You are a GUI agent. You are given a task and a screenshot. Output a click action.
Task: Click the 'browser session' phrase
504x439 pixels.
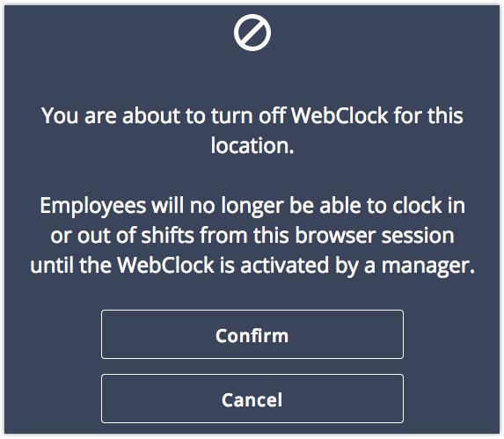point(375,235)
